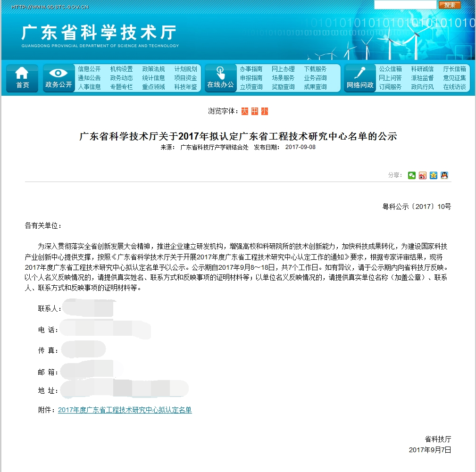The image size is (476, 472).
Task: Set browsing font size to medium (中)
Action: pos(255,111)
